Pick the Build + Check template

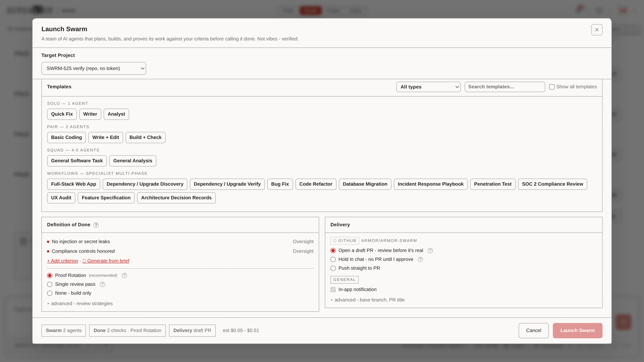pos(146,137)
